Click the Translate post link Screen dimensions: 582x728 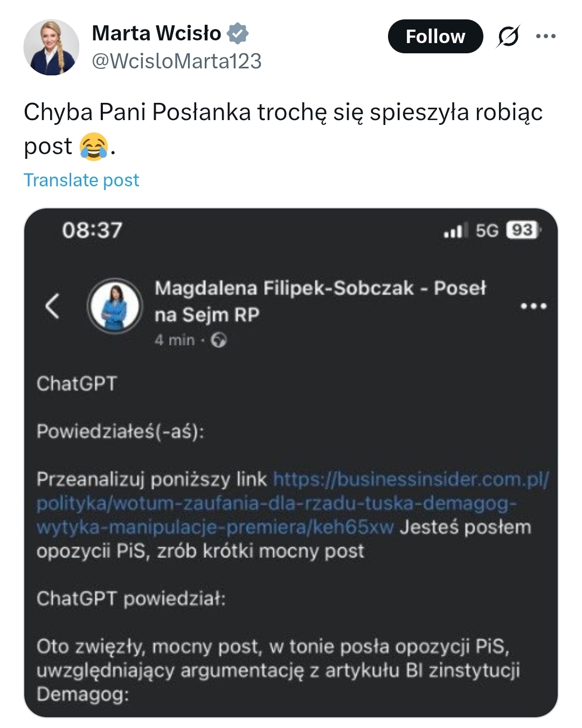pyautogui.click(x=81, y=180)
